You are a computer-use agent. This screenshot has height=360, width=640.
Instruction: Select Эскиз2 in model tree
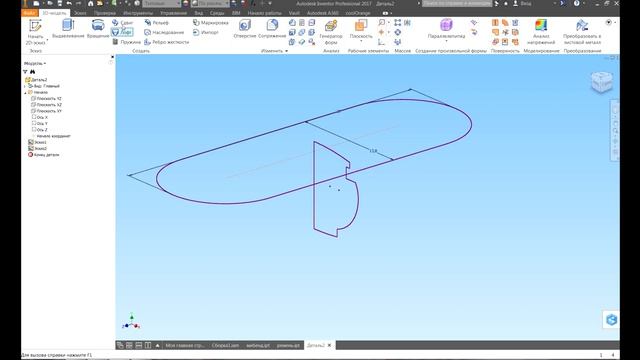point(37,149)
